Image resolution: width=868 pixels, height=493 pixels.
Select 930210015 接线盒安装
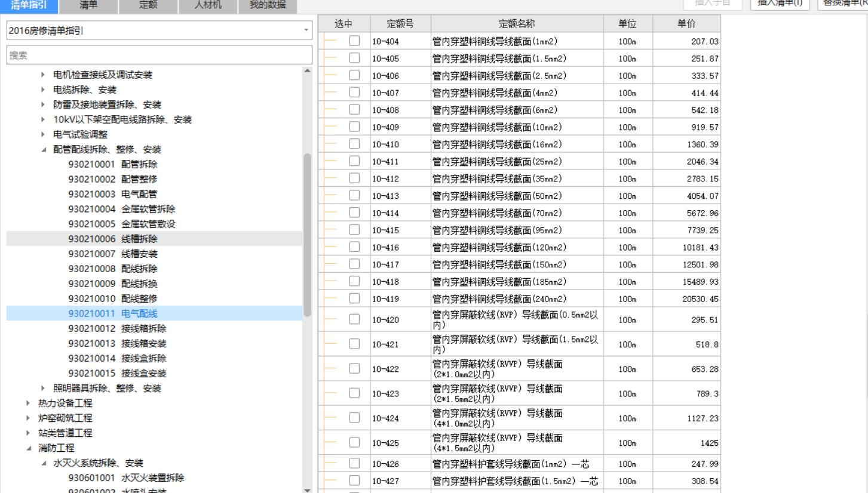[x=118, y=373]
